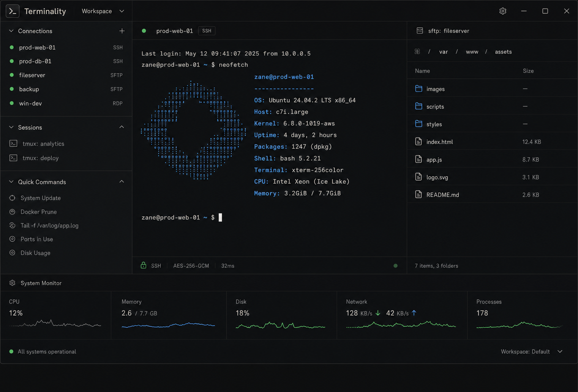
Task: Open the prod-db-01 connection
Action: pyautogui.click(x=66, y=61)
